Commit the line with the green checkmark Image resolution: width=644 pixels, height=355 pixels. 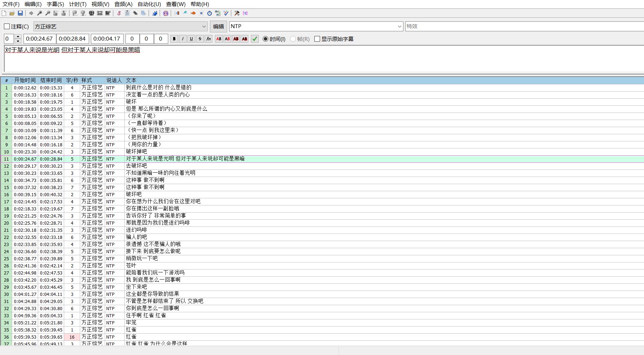point(255,39)
